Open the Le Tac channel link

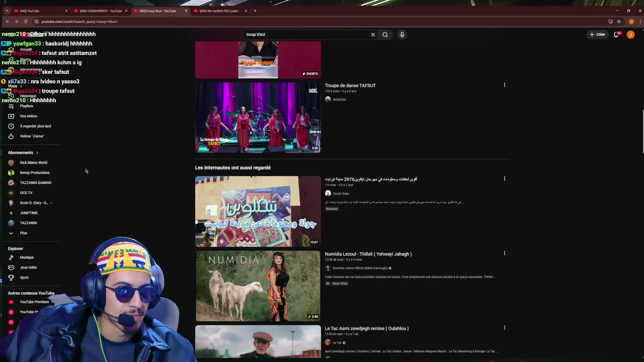pos(337,343)
